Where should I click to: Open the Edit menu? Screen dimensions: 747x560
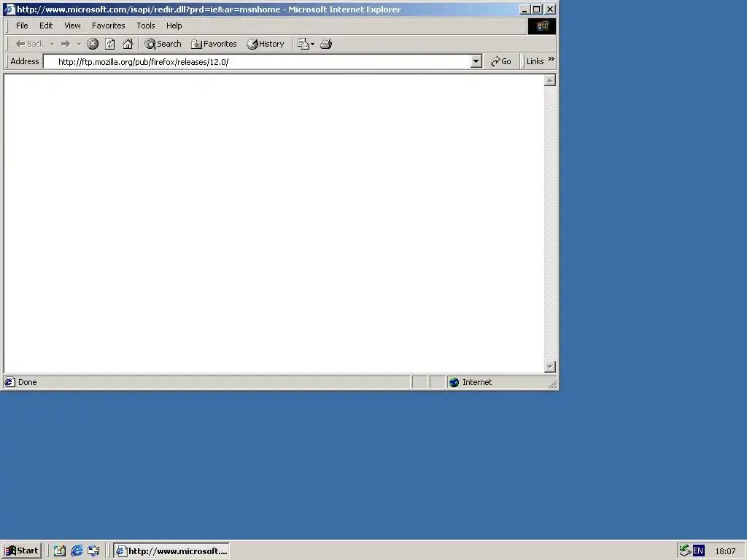coord(46,26)
